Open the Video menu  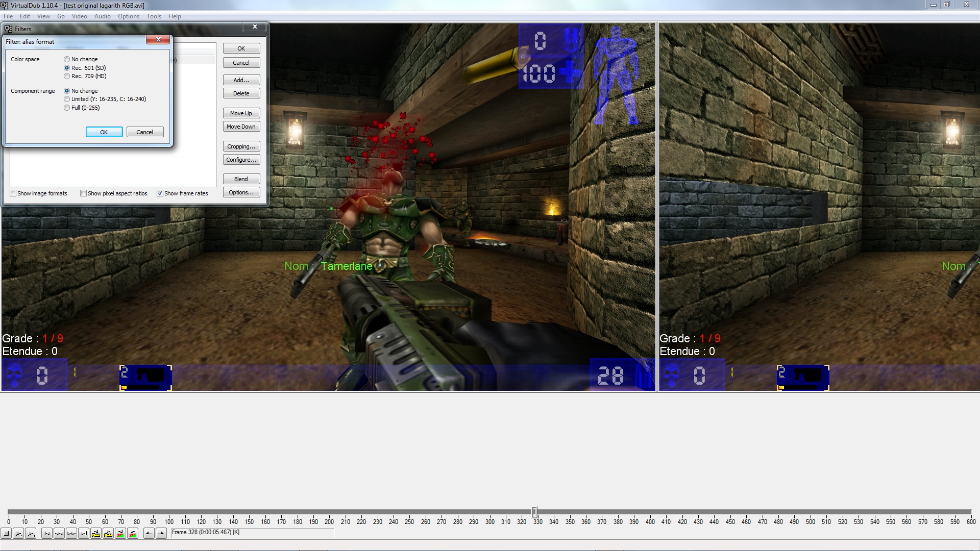tap(80, 16)
